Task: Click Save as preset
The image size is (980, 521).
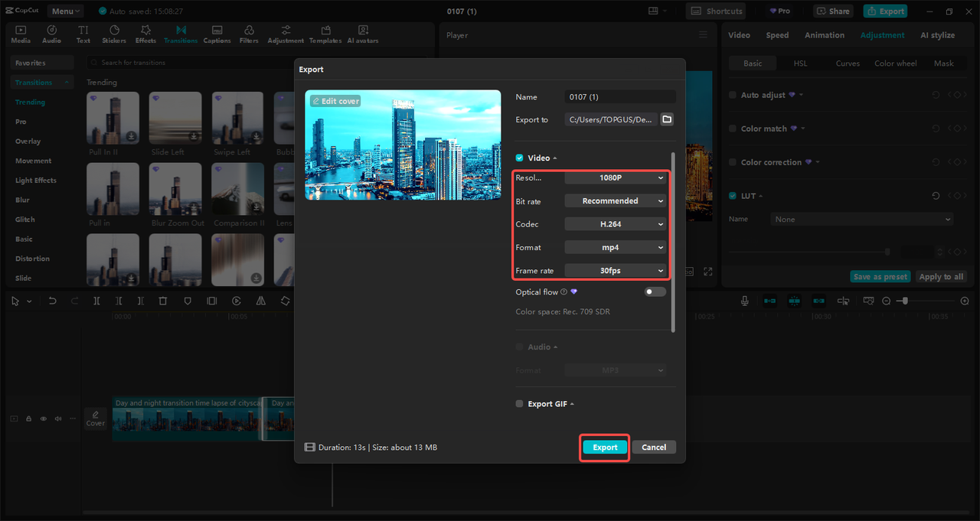Action: 880,277
